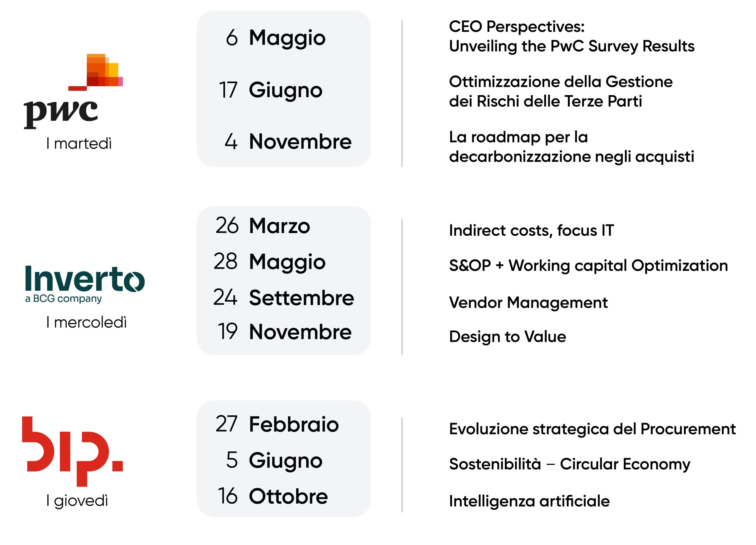The width and height of the screenshot is (756, 545).
Task: Click the Design to Value topic
Action: click(x=507, y=337)
